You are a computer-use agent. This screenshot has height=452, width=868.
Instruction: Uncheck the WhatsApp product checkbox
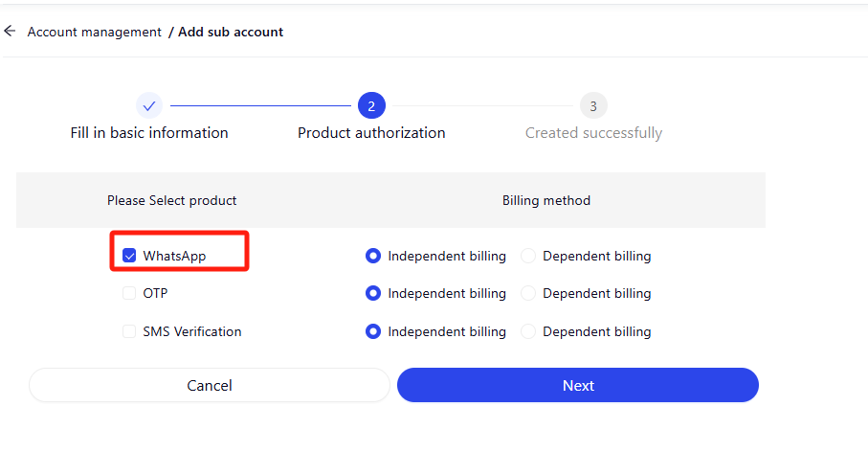pyautogui.click(x=129, y=256)
